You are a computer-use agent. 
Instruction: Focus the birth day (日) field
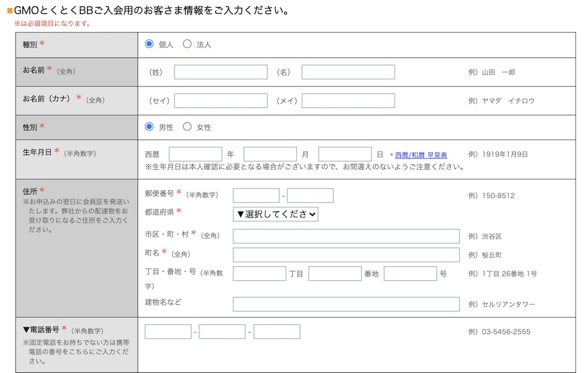[x=345, y=154]
